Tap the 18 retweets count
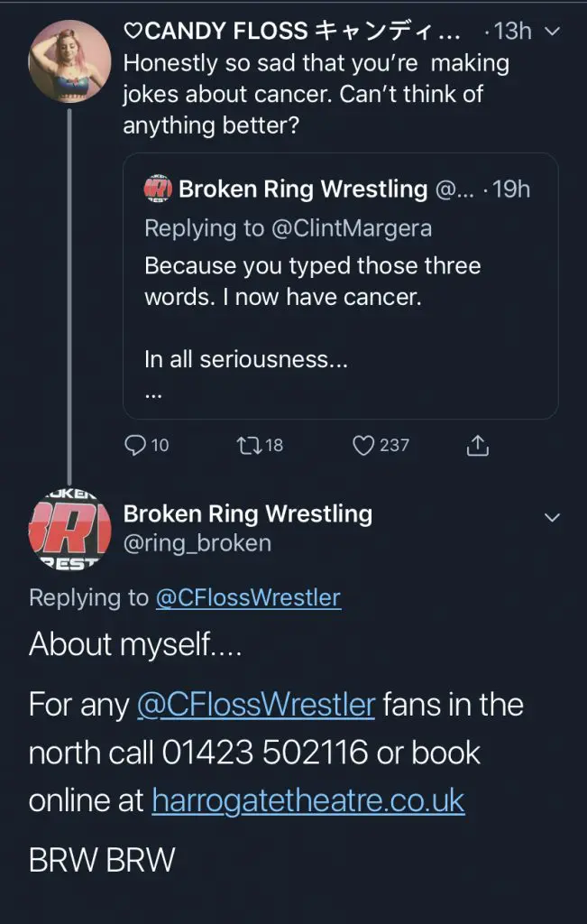The width and height of the screenshot is (587, 924). (x=274, y=445)
